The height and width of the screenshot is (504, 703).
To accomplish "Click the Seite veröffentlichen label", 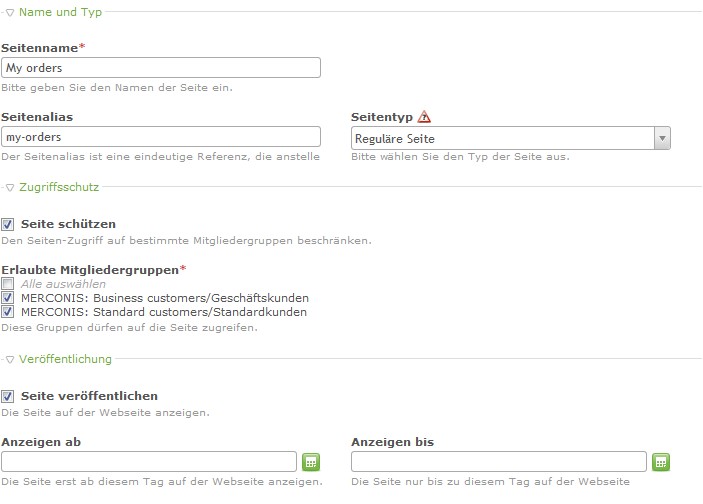I will click(89, 396).
